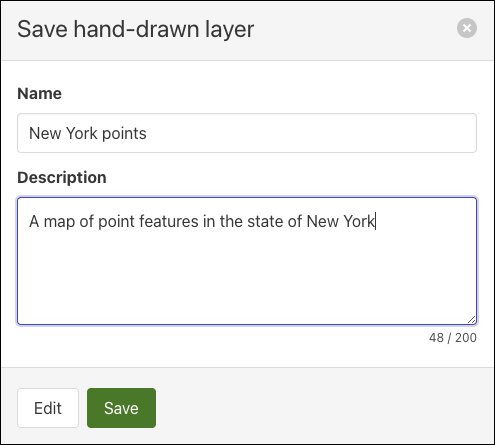The width and height of the screenshot is (495, 445).
Task: Click the word 'point' in description text
Action: 116,222
